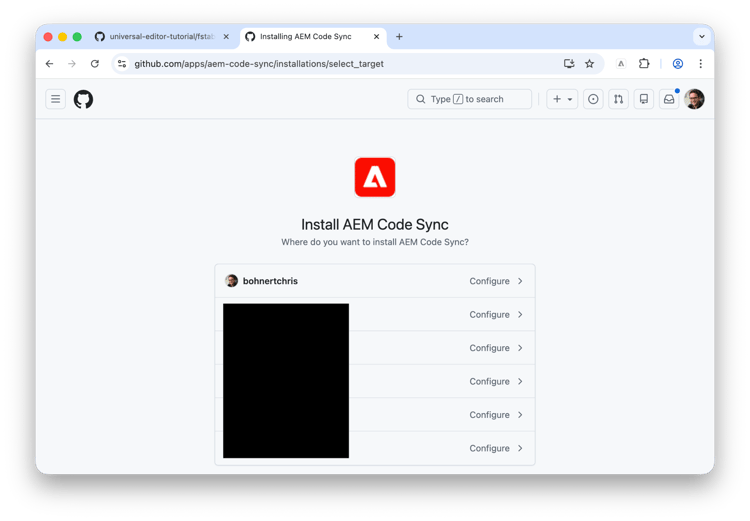Click chevron in fourth Configure row
750x521 pixels.
click(x=520, y=382)
